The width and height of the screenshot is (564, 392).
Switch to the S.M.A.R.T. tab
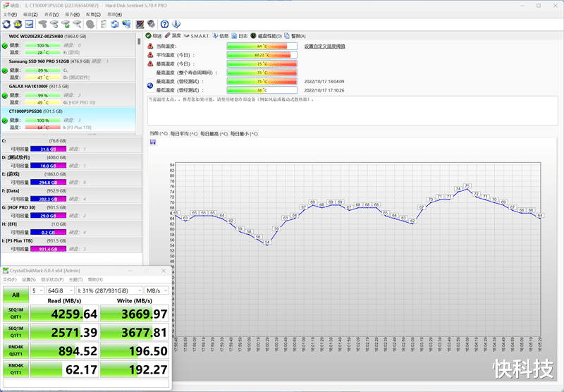(198, 35)
